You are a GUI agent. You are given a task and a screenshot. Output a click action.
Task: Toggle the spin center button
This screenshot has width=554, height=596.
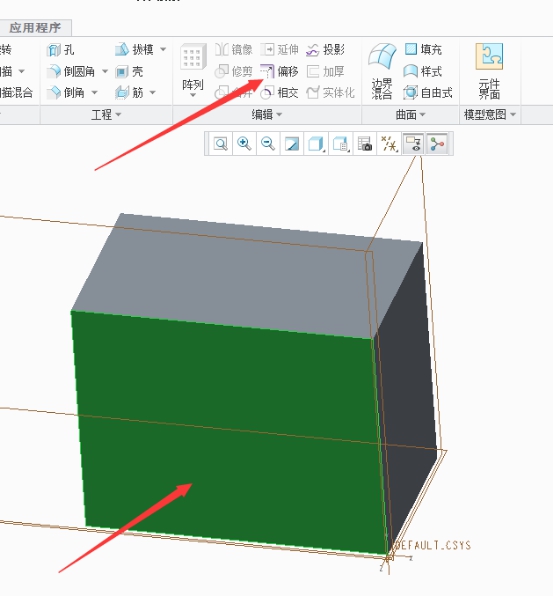pos(437,144)
